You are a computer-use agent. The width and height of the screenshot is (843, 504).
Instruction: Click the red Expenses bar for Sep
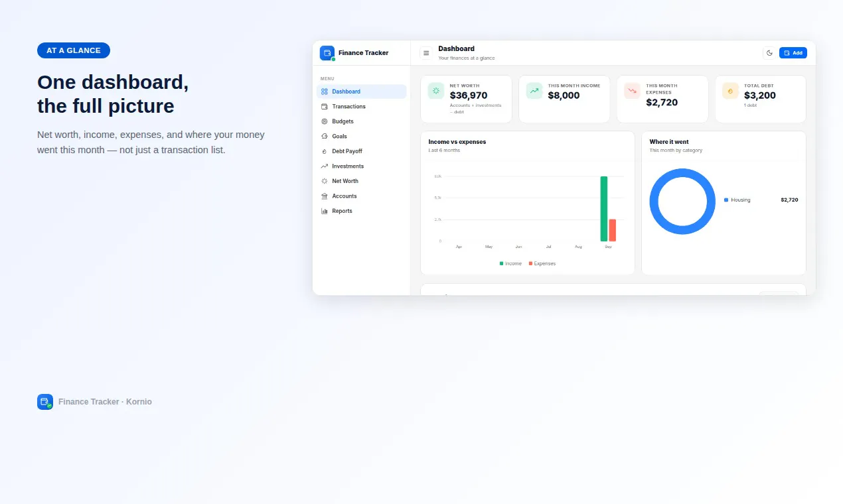613,230
